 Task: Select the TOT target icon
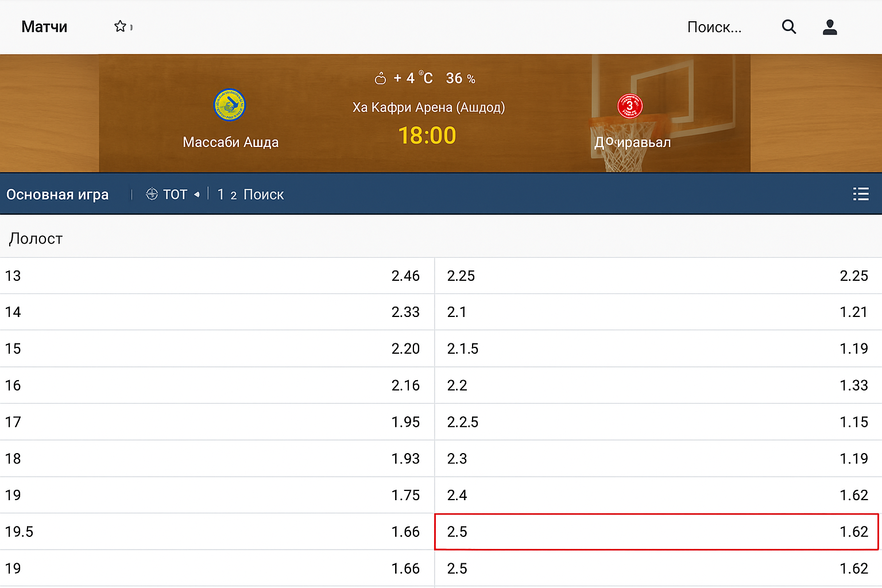(152, 194)
